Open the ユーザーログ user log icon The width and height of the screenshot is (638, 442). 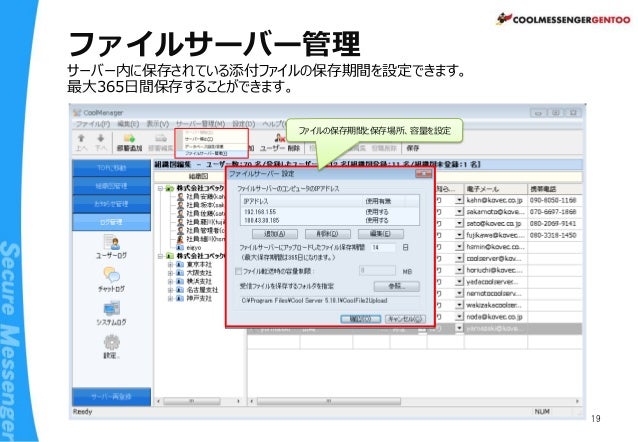coord(111,243)
